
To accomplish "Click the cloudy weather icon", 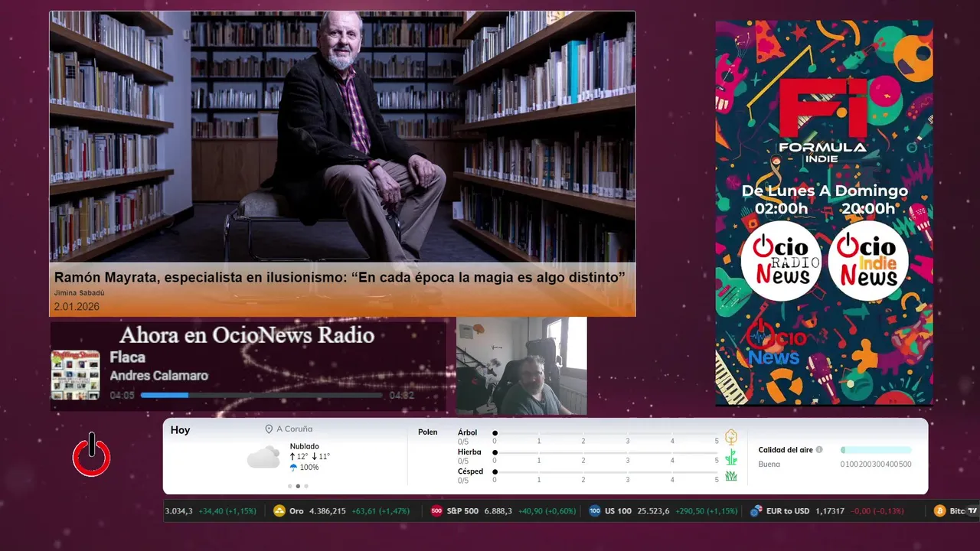I will 263,457.
